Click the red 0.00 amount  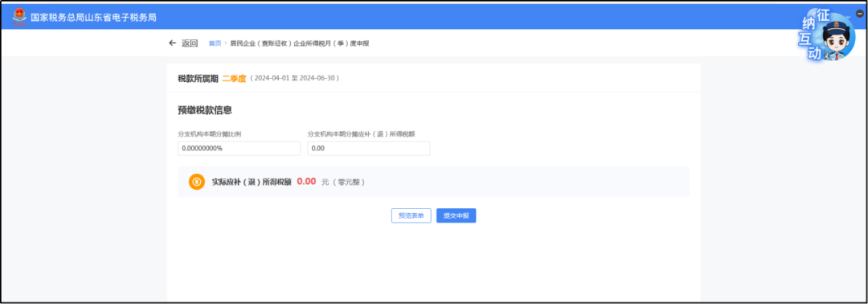(306, 181)
